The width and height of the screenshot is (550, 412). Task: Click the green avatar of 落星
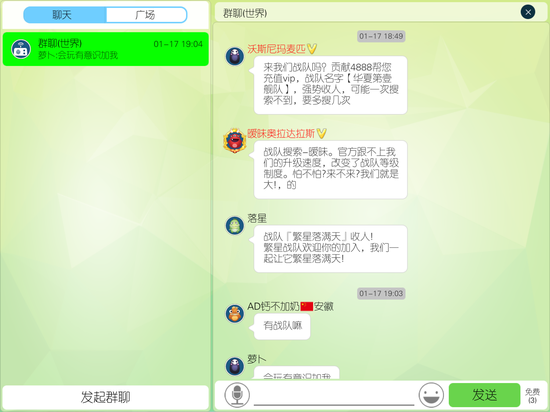point(235,225)
